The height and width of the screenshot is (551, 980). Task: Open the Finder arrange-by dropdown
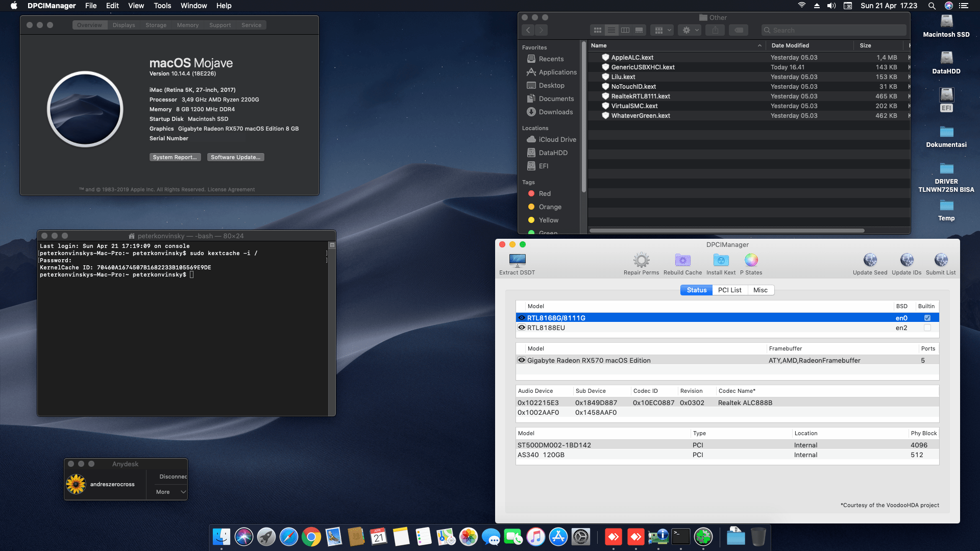pyautogui.click(x=661, y=30)
